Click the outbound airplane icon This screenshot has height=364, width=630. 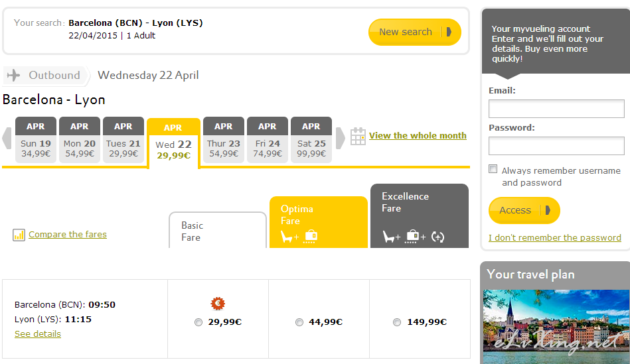[13, 76]
